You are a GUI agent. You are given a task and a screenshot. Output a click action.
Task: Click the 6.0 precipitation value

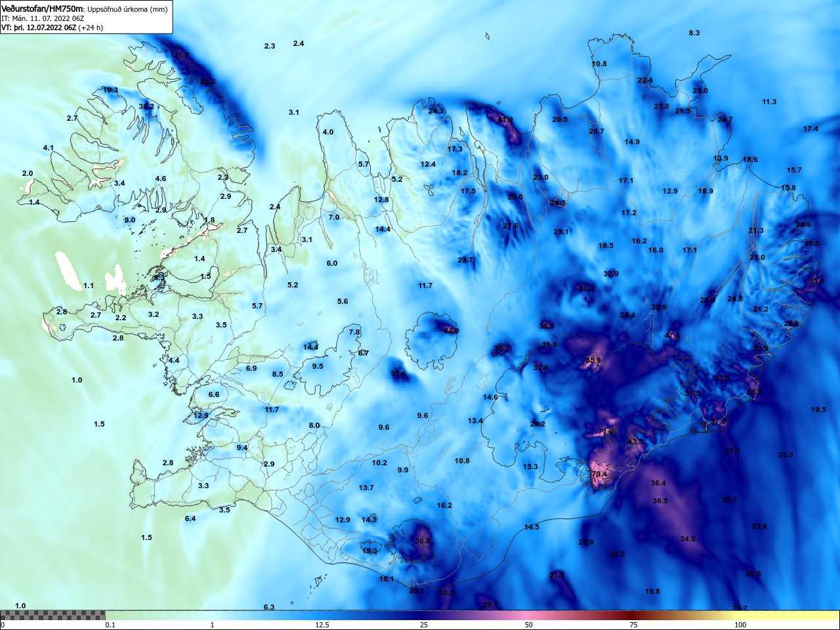click(332, 263)
